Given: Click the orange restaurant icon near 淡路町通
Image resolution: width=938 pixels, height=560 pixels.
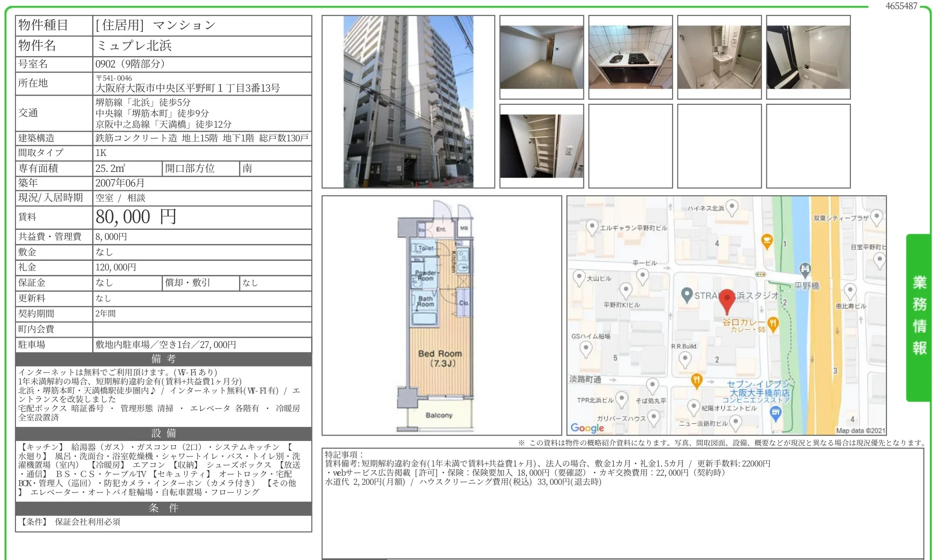Looking at the screenshot, I should click(x=696, y=380).
